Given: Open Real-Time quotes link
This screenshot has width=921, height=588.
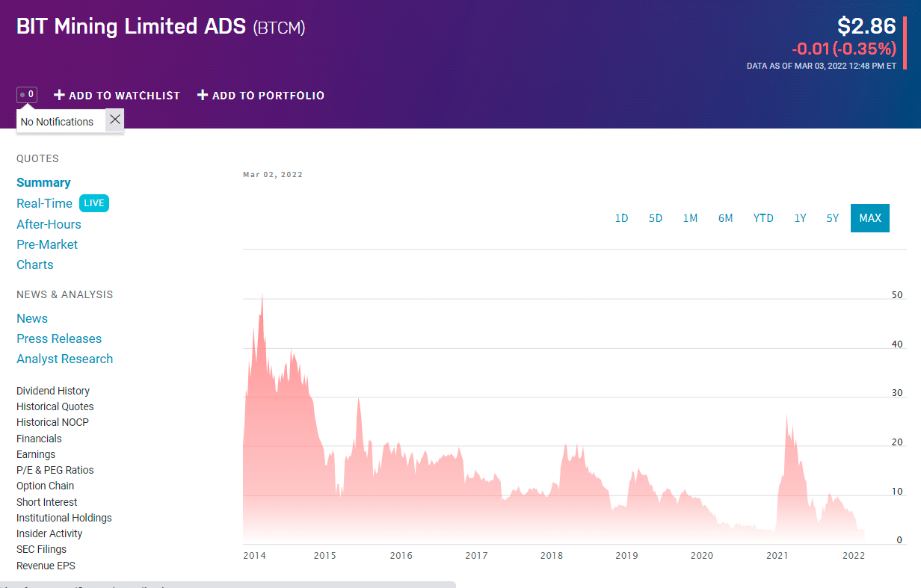Looking at the screenshot, I should pyautogui.click(x=44, y=203).
